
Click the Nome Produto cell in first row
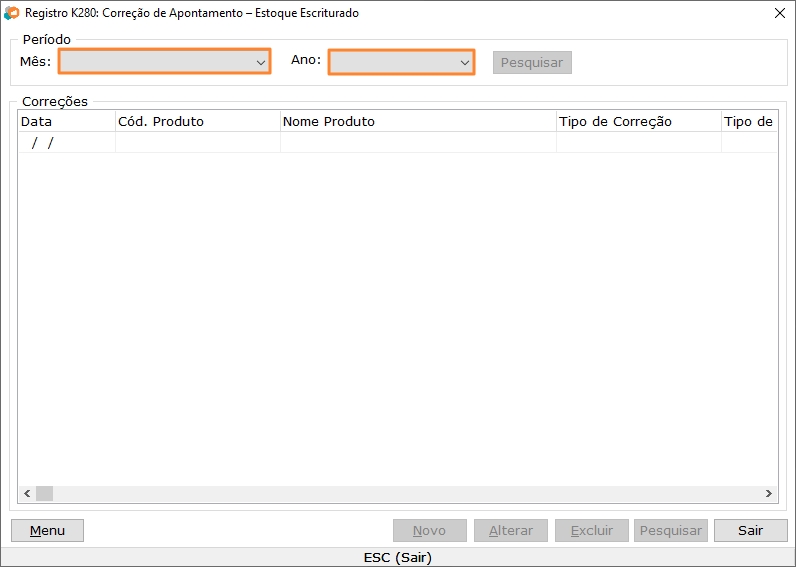[417, 143]
